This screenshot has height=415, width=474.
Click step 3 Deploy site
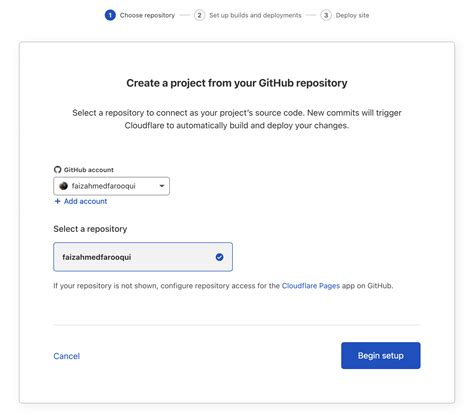click(345, 15)
